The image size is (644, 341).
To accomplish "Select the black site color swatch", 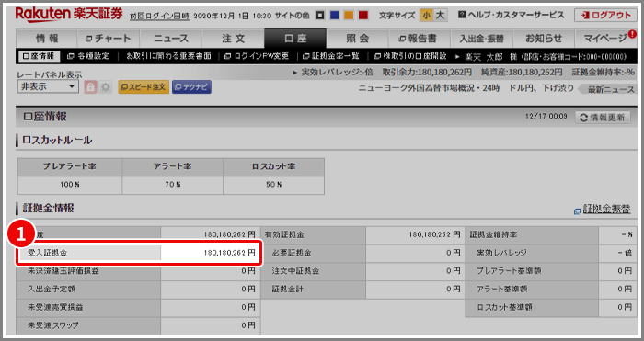I will point(320,16).
